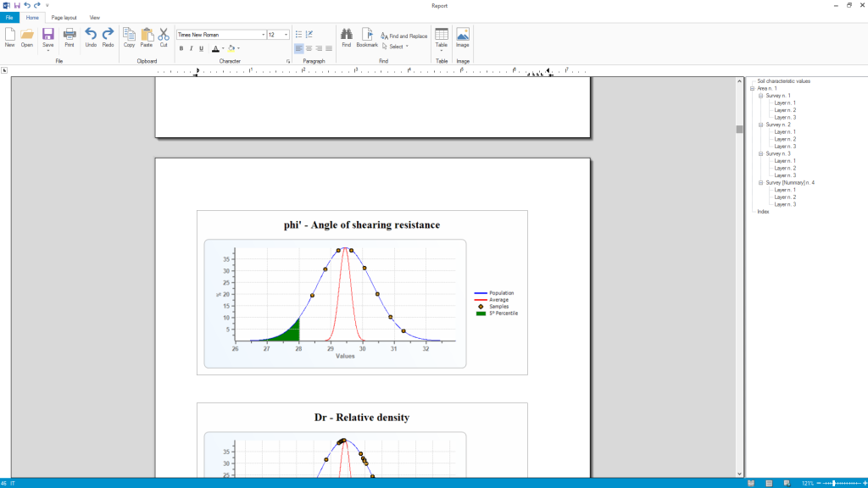The height and width of the screenshot is (488, 868).
Task: Toggle bold formatting
Action: [181, 48]
